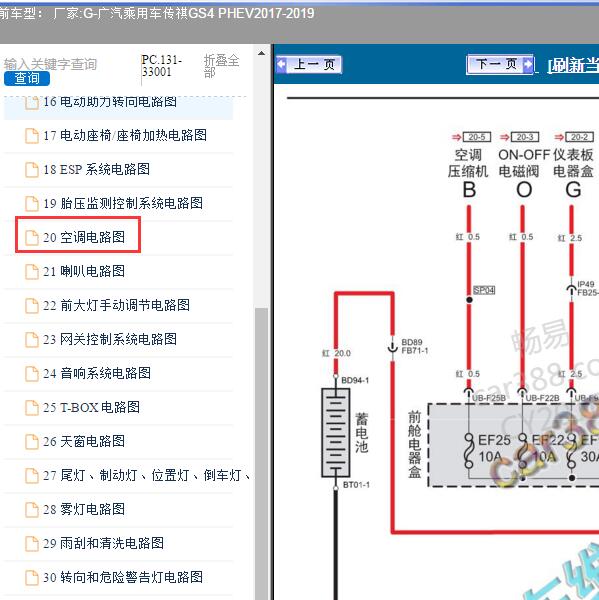Click the 蓄电池 battery symbol in diagram
The image size is (599, 600).
(336, 433)
